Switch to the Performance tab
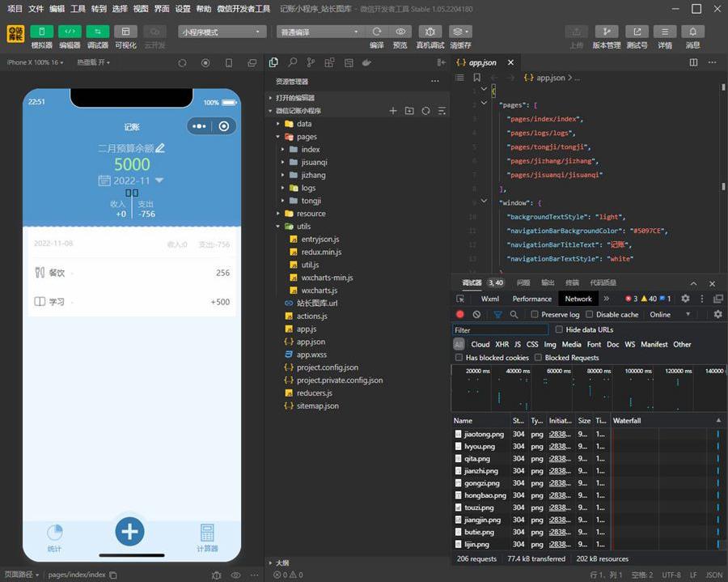Image resolution: width=728 pixels, height=582 pixels. (x=532, y=299)
